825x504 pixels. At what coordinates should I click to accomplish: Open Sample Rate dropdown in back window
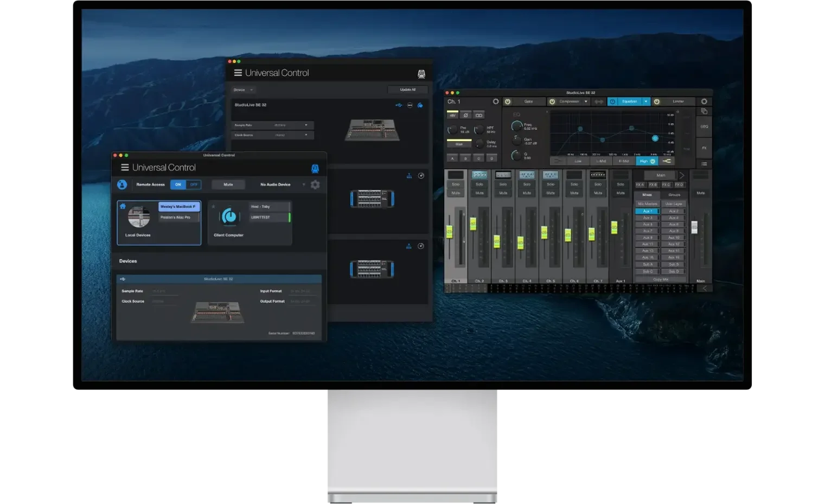(x=273, y=125)
